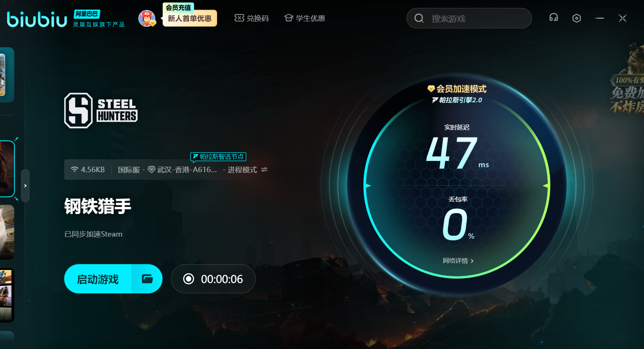644x349 pixels.
Task: Click the 新人首单优惠 promotion button
Action: (x=189, y=19)
